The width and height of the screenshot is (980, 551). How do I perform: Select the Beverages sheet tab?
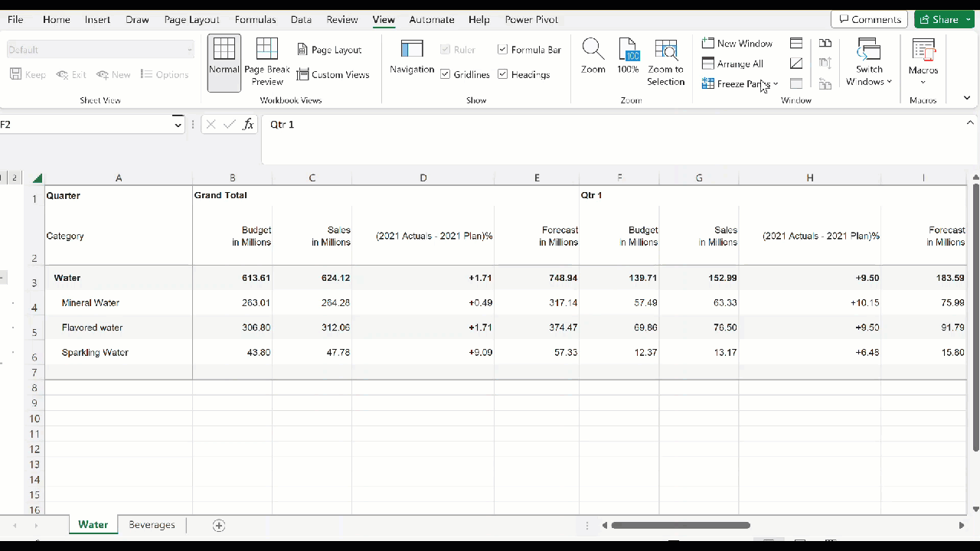point(152,525)
